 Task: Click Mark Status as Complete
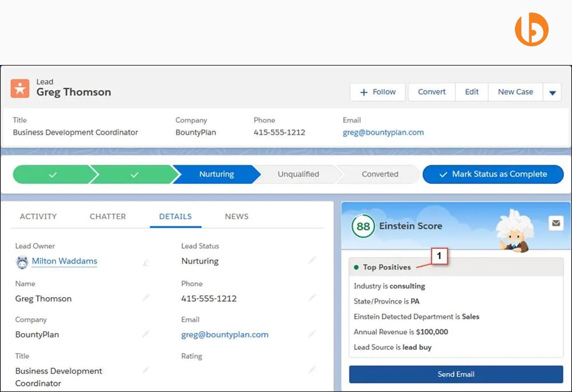click(493, 174)
